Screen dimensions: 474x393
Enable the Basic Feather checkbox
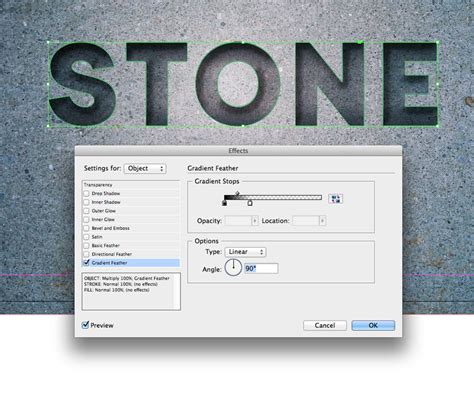click(86, 245)
